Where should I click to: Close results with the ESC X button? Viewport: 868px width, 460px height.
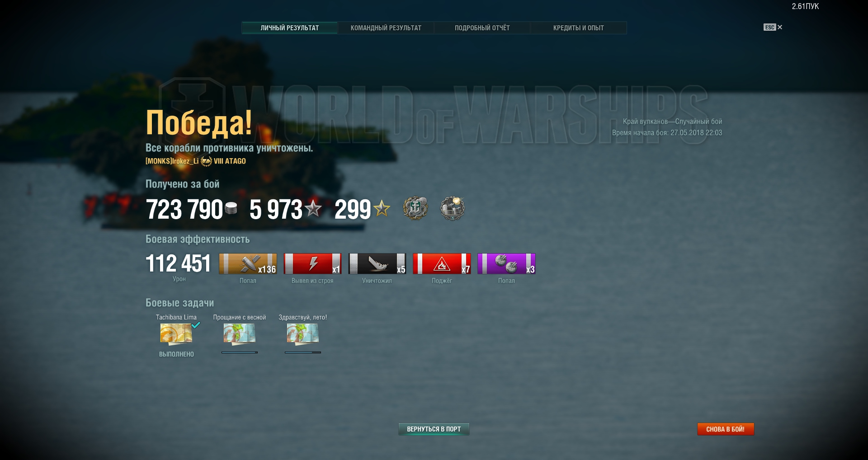pyautogui.click(x=773, y=27)
